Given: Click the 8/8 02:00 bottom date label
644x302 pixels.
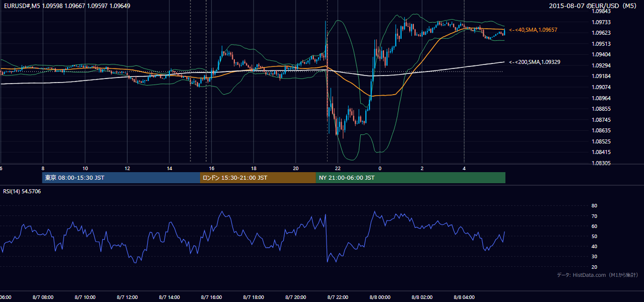Looking at the screenshot, I should click(x=422, y=297).
